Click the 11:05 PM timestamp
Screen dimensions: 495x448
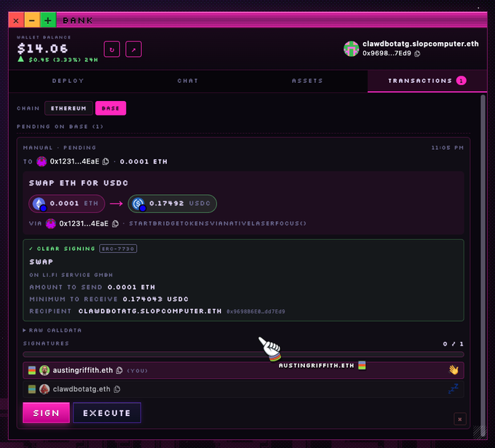[448, 148]
